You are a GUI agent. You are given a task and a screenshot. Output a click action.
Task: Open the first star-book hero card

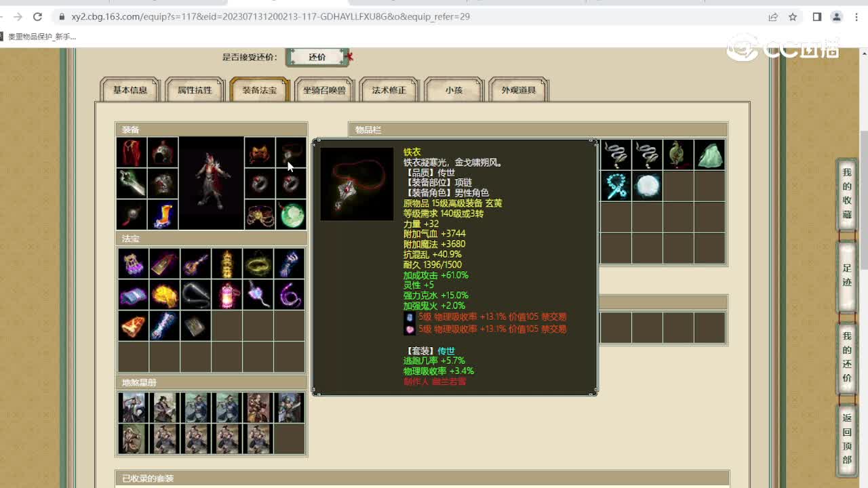click(133, 407)
